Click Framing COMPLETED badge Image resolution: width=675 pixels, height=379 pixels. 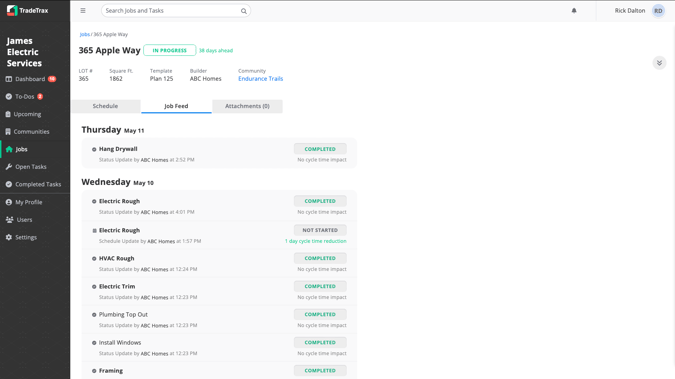(x=320, y=370)
